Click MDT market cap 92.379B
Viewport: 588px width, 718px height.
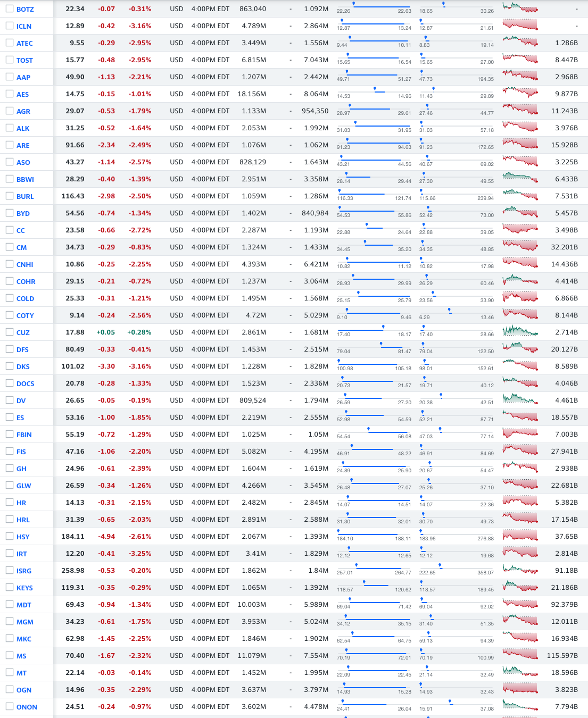pos(565,605)
